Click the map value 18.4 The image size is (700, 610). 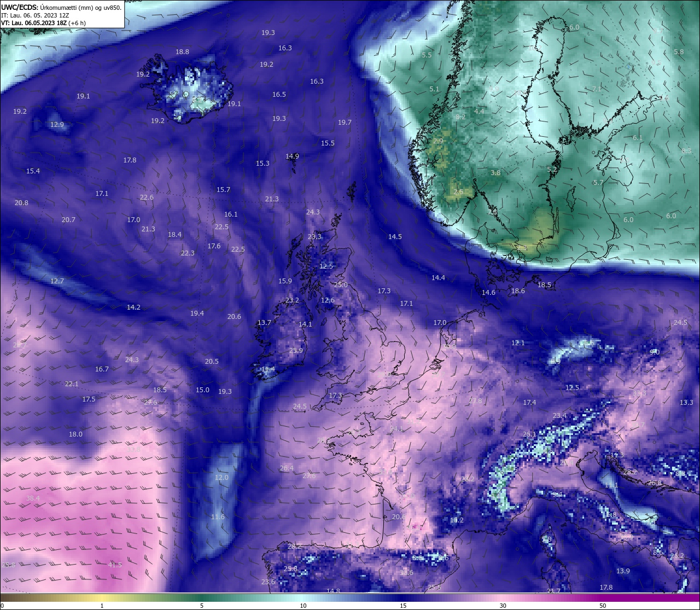pos(174,235)
